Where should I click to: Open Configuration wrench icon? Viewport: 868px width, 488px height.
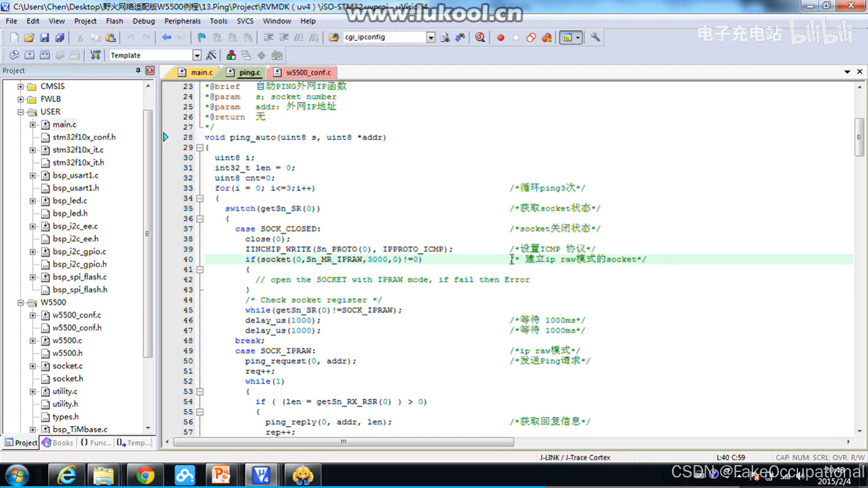pyautogui.click(x=595, y=38)
